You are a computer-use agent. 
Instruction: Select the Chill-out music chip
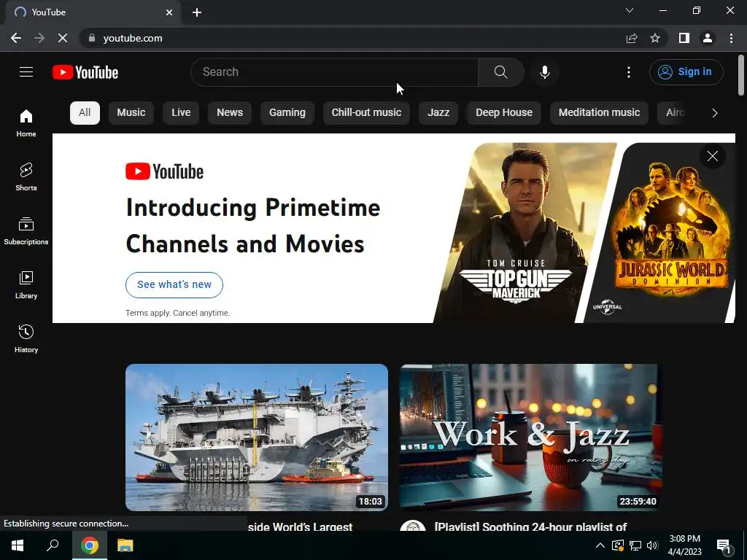tap(366, 113)
